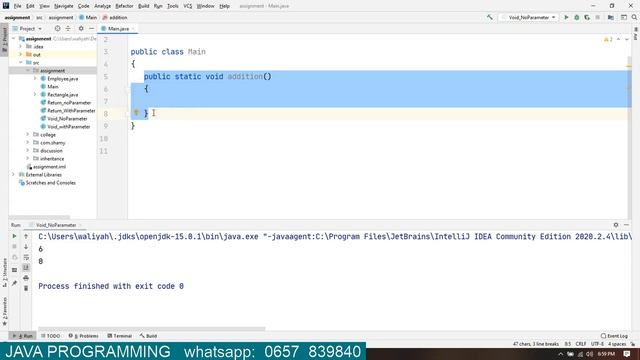The image size is (640, 360).
Task: Expand the .idea folder
Action: (x=20, y=47)
